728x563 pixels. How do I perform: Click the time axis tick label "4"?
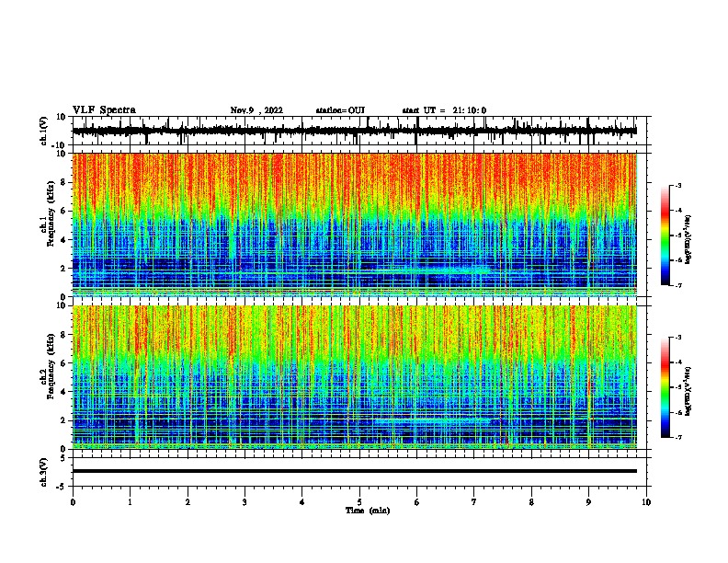pos(302,502)
